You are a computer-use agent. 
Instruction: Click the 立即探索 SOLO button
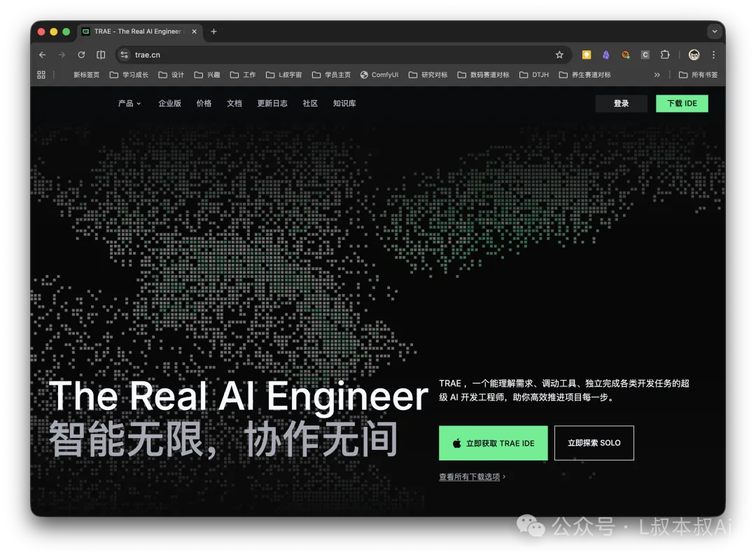pyautogui.click(x=594, y=443)
